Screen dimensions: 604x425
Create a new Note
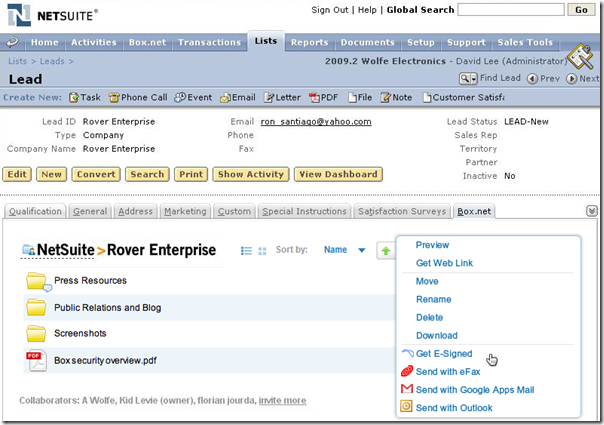point(396,97)
